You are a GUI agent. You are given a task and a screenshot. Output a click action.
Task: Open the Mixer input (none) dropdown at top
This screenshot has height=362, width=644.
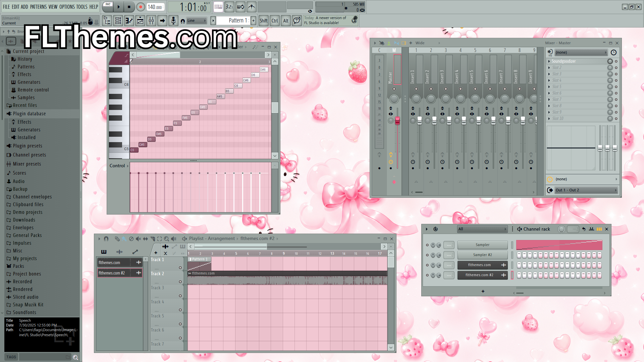pyautogui.click(x=581, y=52)
